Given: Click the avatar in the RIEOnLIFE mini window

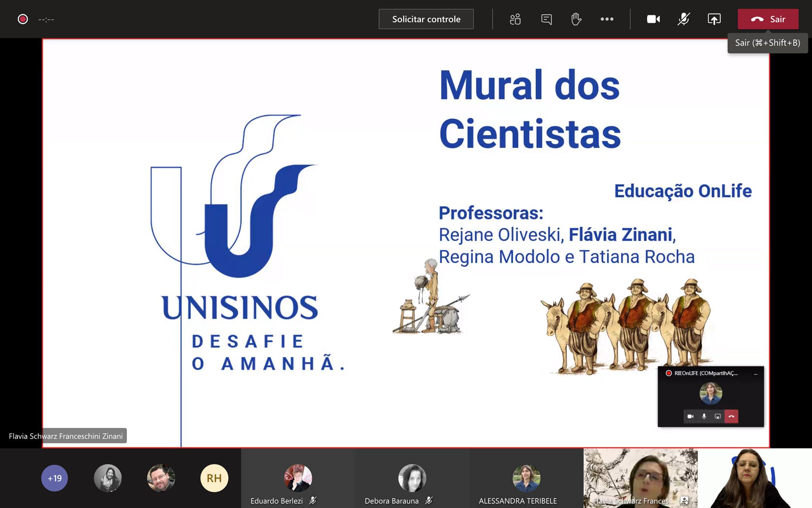Looking at the screenshot, I should coord(710,393).
